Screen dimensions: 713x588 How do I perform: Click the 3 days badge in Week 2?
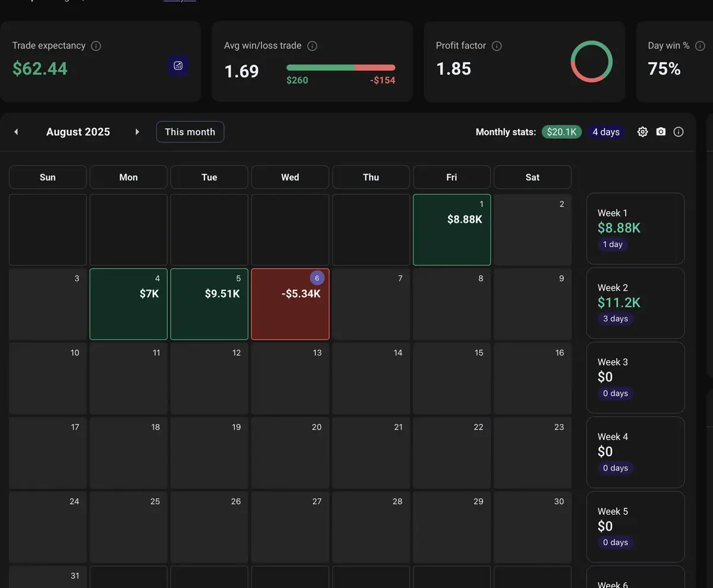click(x=616, y=319)
